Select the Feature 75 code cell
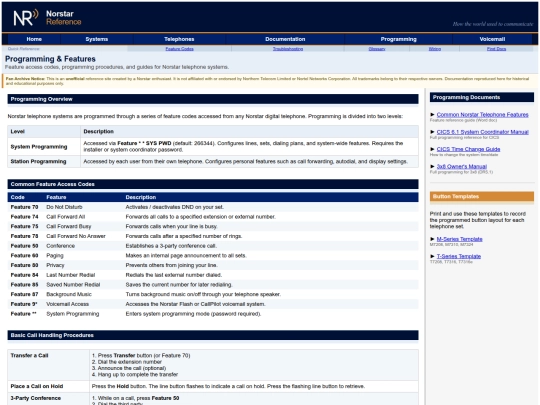The image size is (540, 405). [24, 226]
